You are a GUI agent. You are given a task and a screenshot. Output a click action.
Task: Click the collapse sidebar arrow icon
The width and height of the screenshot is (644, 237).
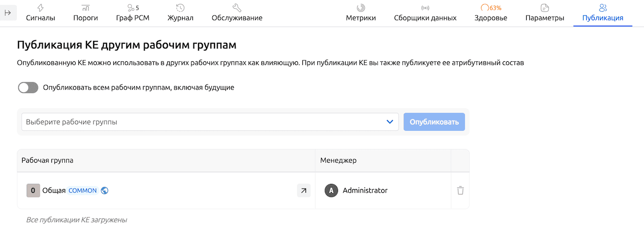click(8, 13)
